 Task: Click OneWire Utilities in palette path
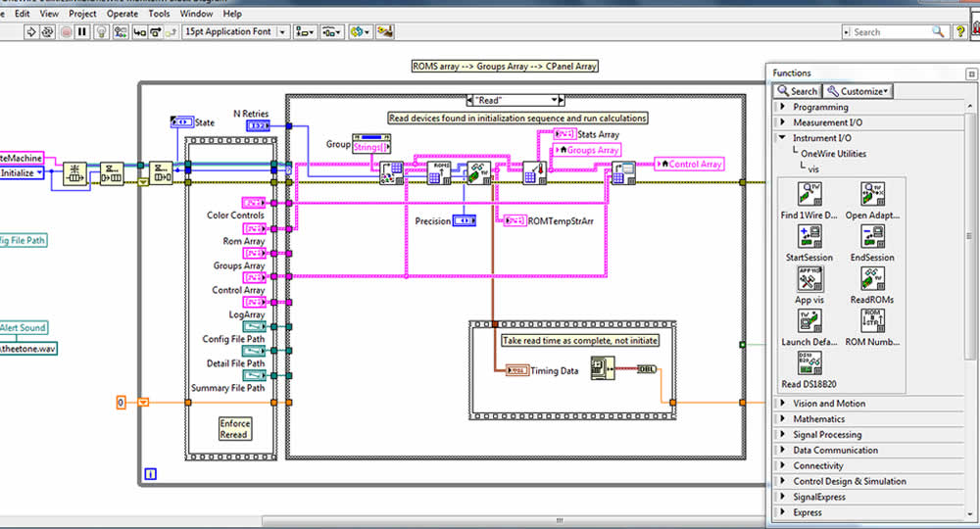click(833, 154)
